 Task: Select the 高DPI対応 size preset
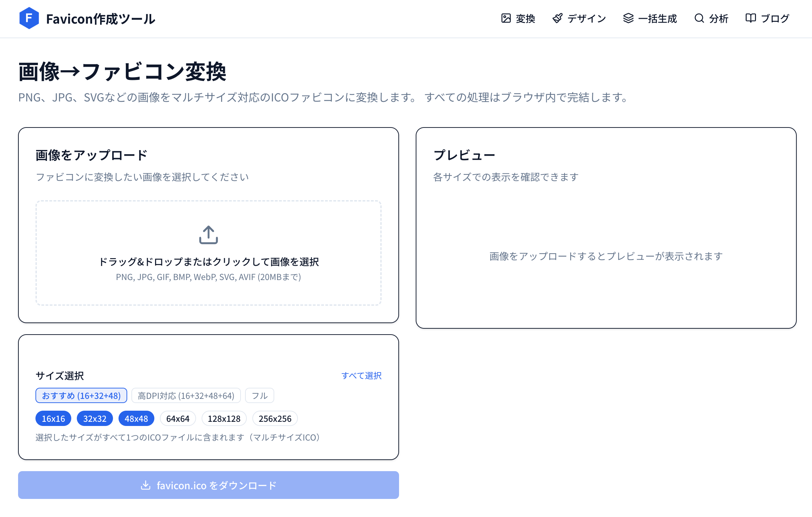(186, 395)
